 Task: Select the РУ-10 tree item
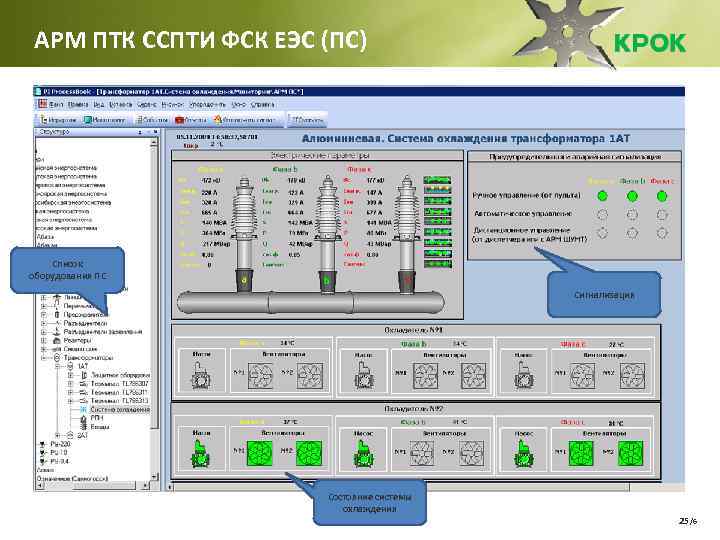pos(59,453)
